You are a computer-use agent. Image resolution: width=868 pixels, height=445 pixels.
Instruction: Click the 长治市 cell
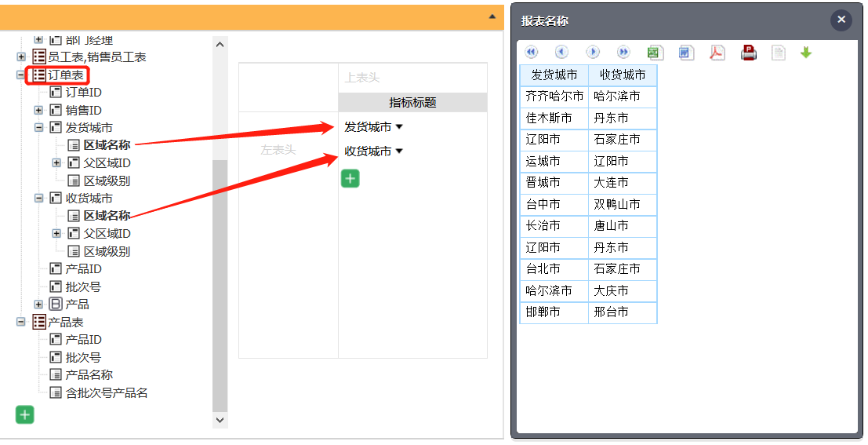click(x=554, y=226)
